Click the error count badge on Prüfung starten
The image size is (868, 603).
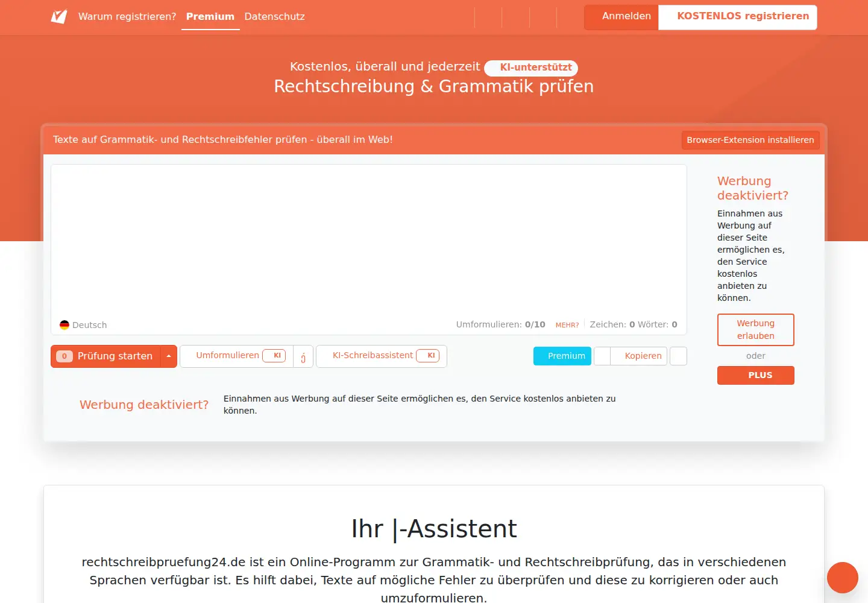[x=64, y=356]
